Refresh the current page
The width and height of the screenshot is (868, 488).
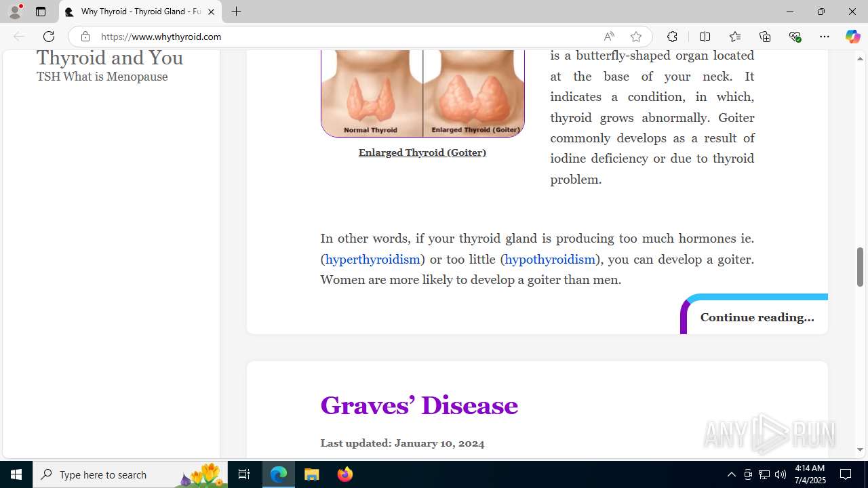click(x=49, y=37)
